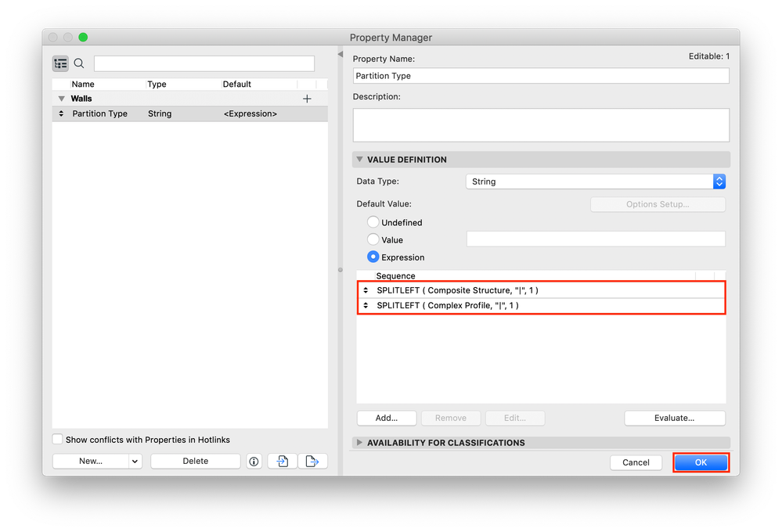Collapse the VALUE DEFINITION section
The width and height of the screenshot is (782, 532).
[x=359, y=160]
